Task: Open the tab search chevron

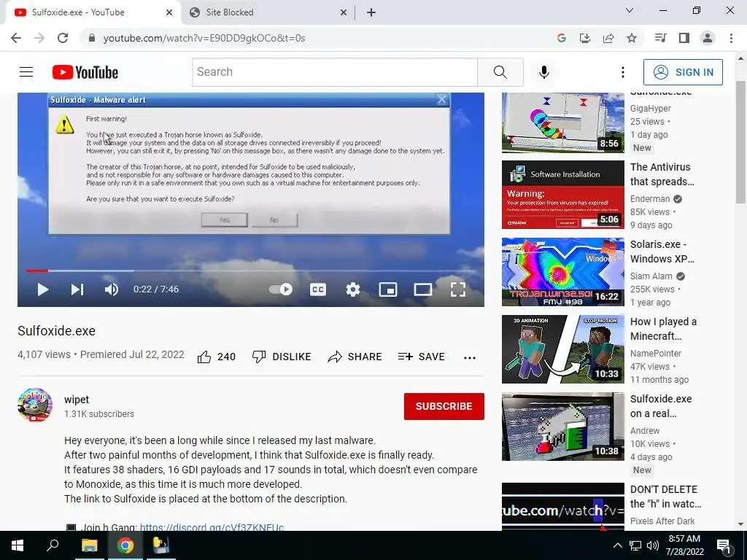Action: click(630, 10)
